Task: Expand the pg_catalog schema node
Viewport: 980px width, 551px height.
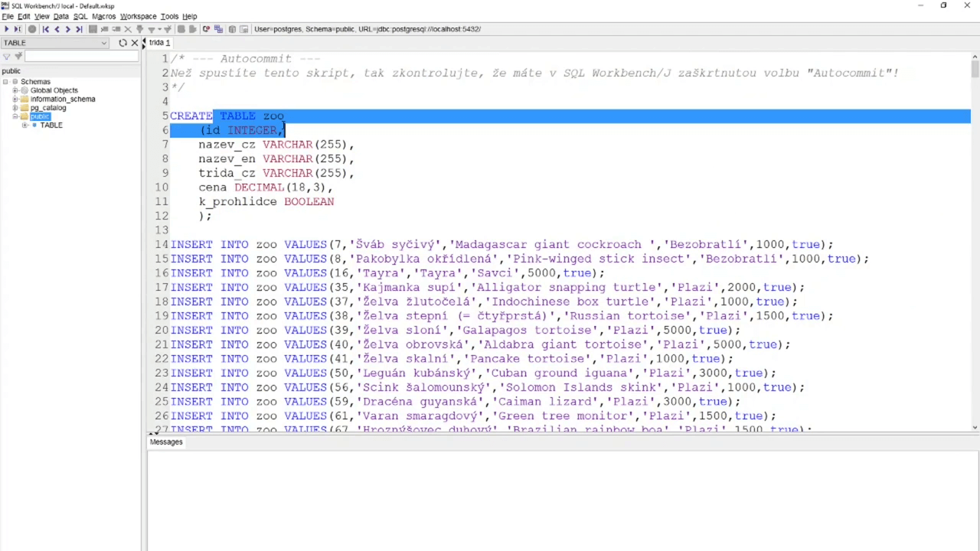Action: [15, 108]
